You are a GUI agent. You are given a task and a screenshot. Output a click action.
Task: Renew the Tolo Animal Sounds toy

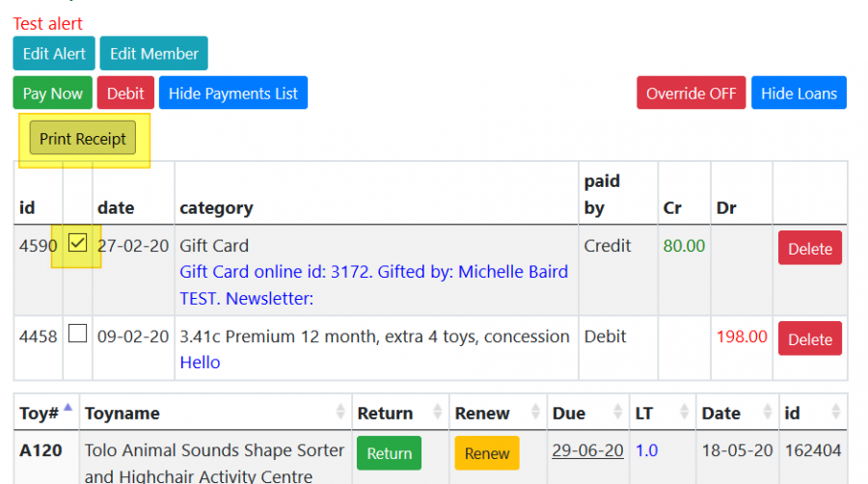[x=486, y=453]
